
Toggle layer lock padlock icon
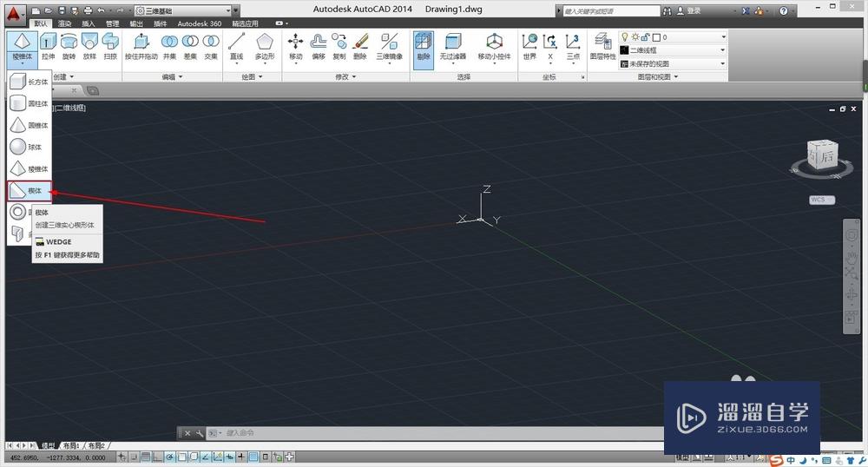point(646,37)
